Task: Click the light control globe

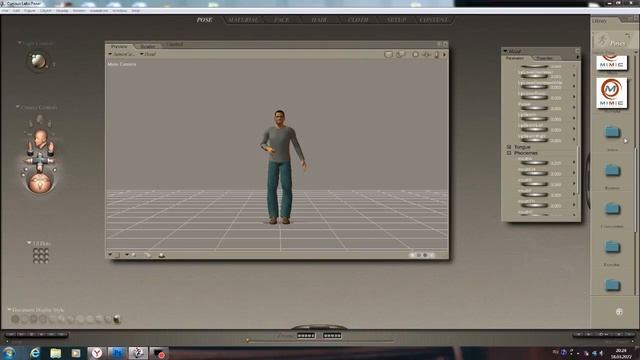Action: [38, 61]
